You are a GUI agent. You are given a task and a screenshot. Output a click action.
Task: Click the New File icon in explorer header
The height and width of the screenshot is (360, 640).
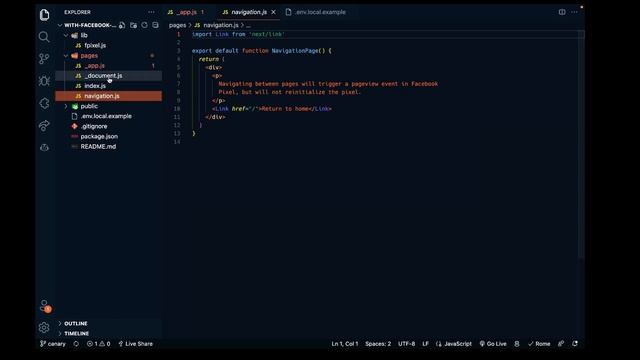[122, 25]
